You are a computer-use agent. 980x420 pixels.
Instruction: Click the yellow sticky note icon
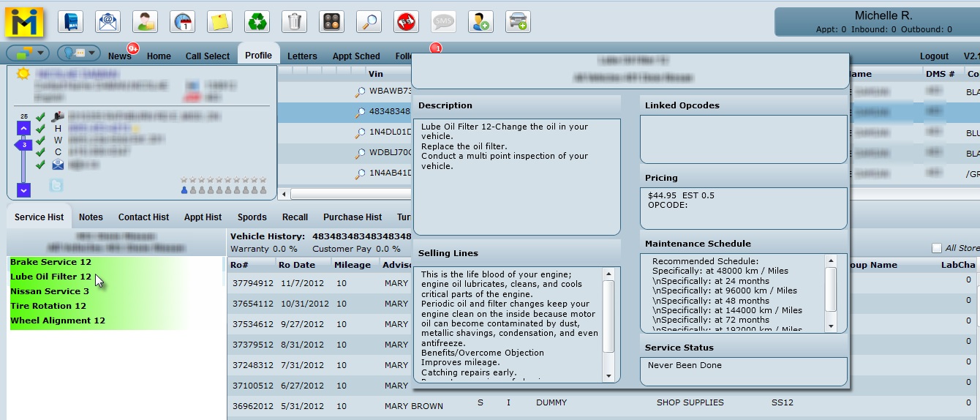pyautogui.click(x=219, y=22)
